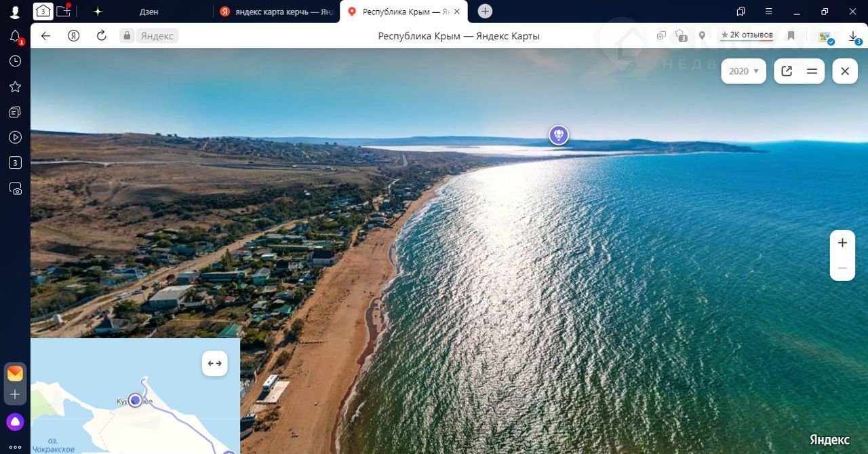The image size is (868, 454).
Task: Expand the minimap with the arrows button
Action: point(214,364)
